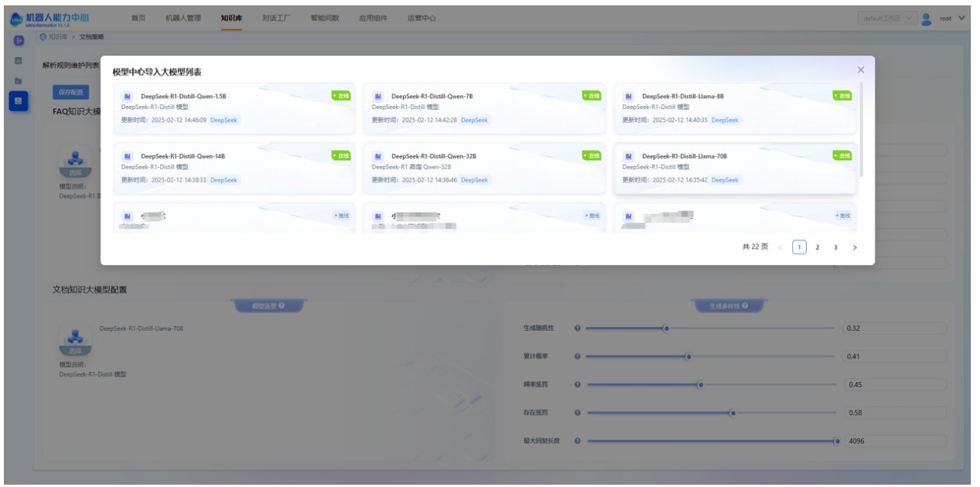
Task: Click the sidebar collapse icon at top of left rail
Action: pyautogui.click(x=19, y=40)
